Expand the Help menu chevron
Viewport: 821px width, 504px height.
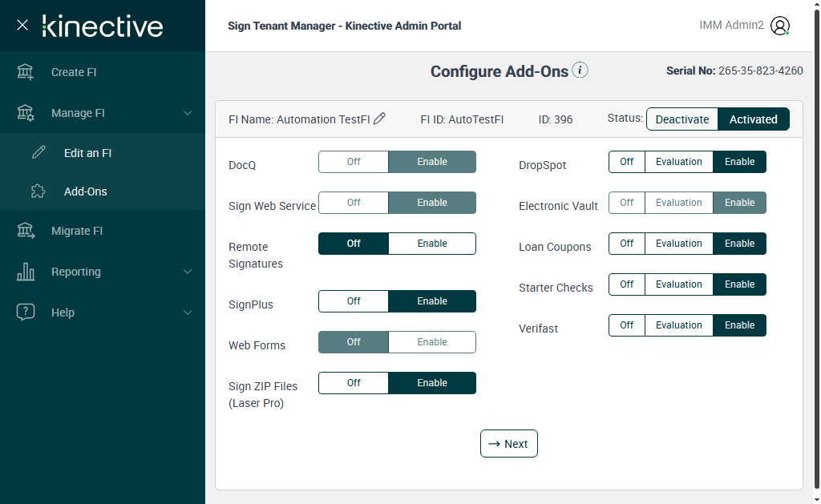[188, 312]
